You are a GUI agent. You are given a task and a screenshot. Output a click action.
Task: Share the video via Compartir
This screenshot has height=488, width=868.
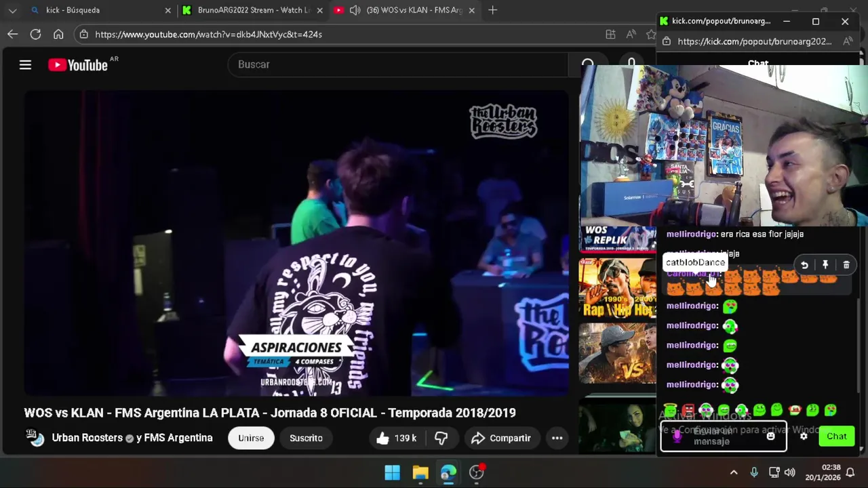[501, 438]
